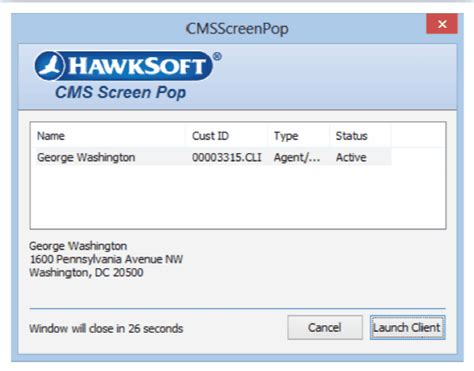Image resolution: width=474 pixels, height=371 pixels.
Task: Click the George Washington name above the address
Action: [78, 246]
